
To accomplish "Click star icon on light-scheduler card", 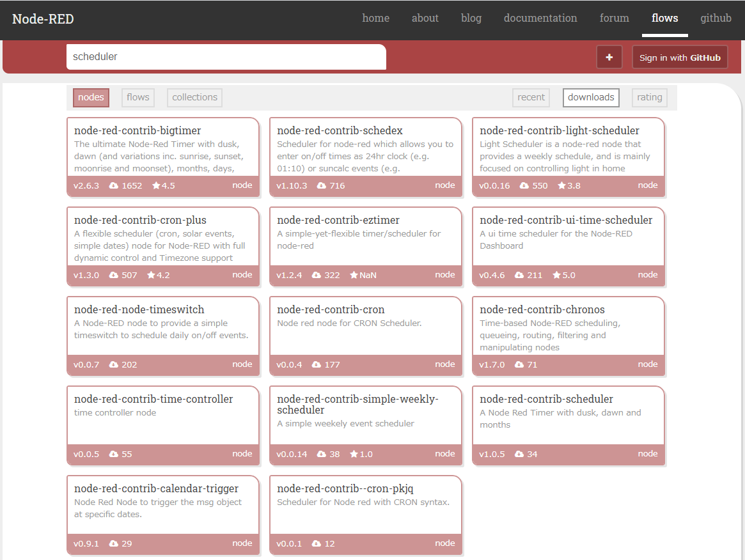I will [x=561, y=186].
